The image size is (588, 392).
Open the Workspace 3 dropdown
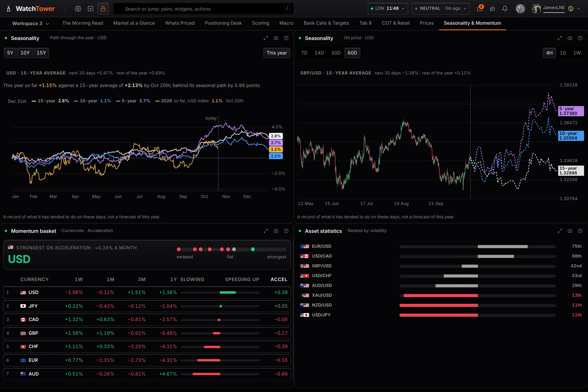pyautogui.click(x=31, y=24)
